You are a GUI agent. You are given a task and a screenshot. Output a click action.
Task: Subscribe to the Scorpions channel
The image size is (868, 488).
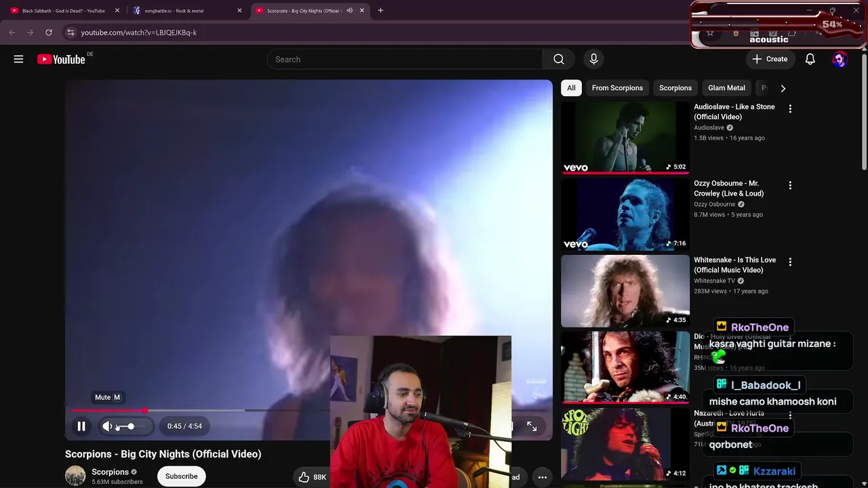click(x=182, y=476)
